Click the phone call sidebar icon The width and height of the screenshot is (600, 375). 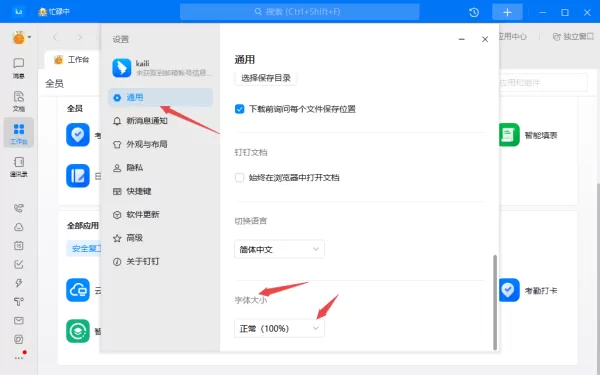point(18,208)
